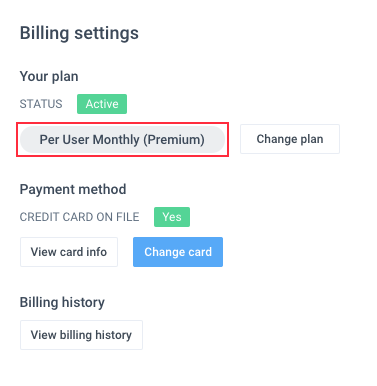Update the payment card via Change card
The width and height of the screenshot is (377, 386).
[178, 252]
